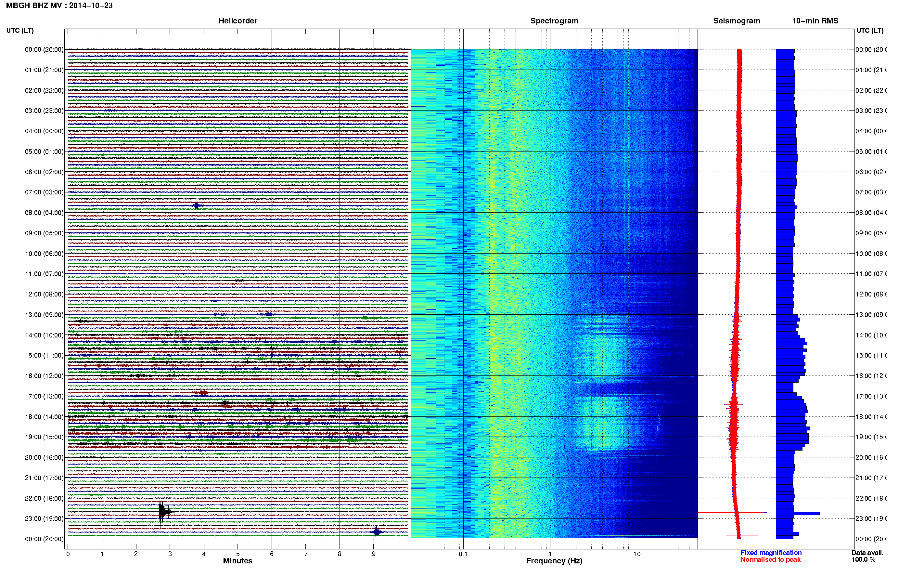Click the left time label '16:00 (12:00)'
The image size is (924, 578).
(x=44, y=376)
